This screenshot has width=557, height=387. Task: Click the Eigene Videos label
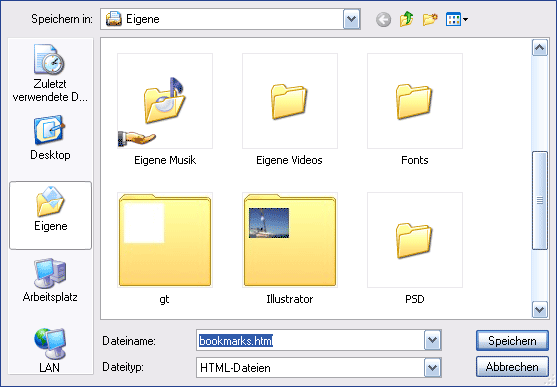289,160
